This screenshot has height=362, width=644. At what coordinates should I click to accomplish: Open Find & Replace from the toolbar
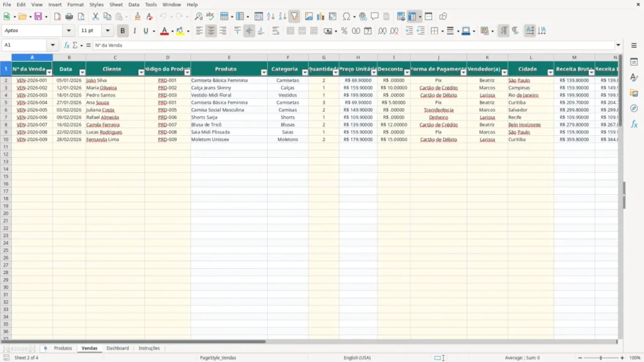click(198, 16)
